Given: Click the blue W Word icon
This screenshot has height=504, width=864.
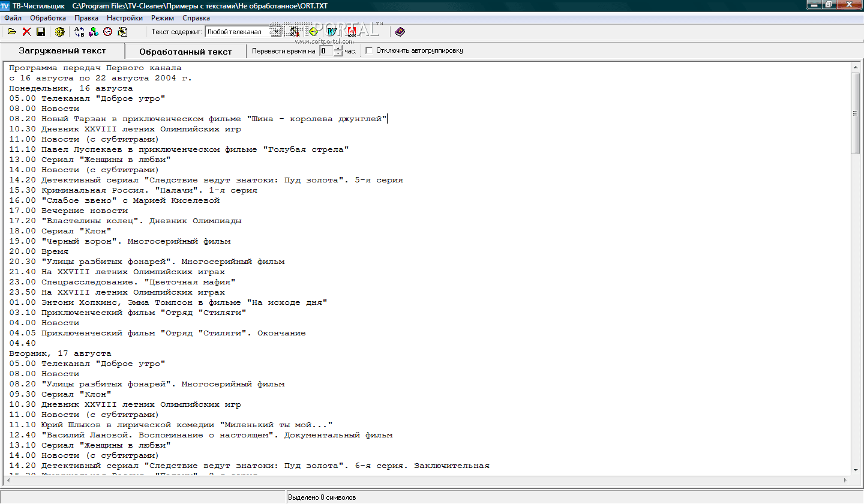Looking at the screenshot, I should tap(331, 32).
